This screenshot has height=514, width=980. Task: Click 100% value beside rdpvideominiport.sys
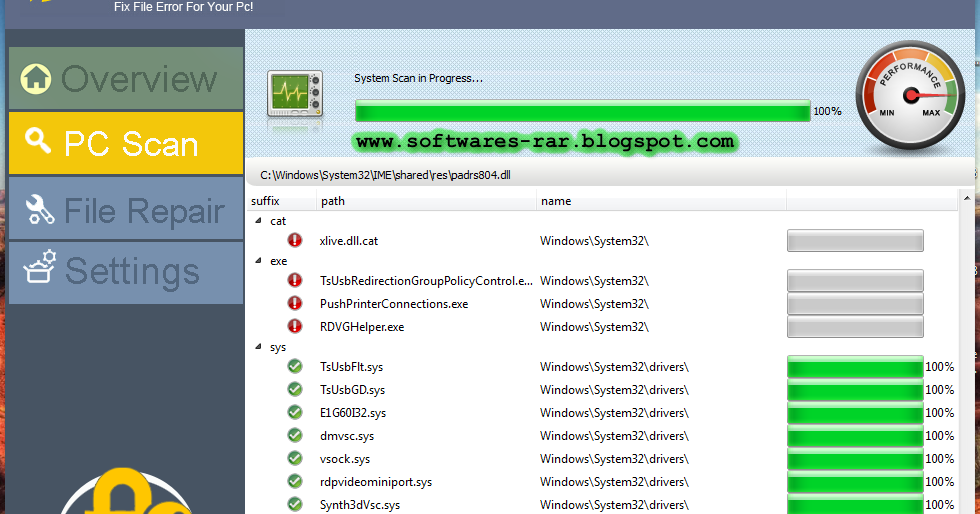tap(939, 482)
